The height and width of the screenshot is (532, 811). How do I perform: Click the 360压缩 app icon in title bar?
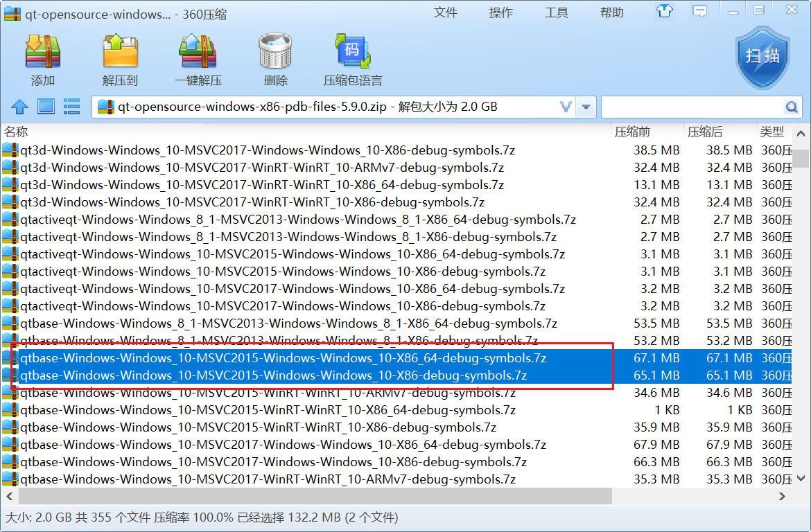pos(12,14)
